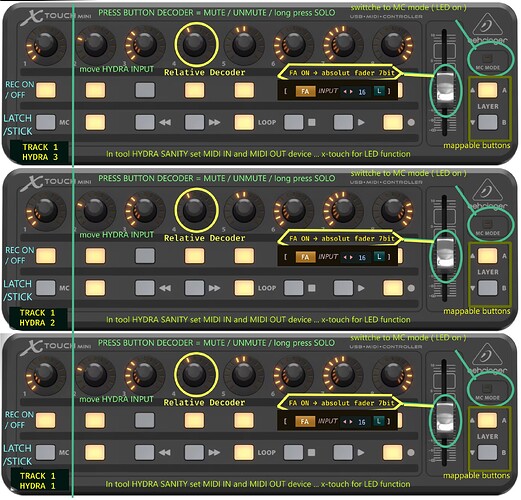The image size is (521, 500).
Task: Click the record button in HYDRA 1 panel
Action: tap(393, 452)
